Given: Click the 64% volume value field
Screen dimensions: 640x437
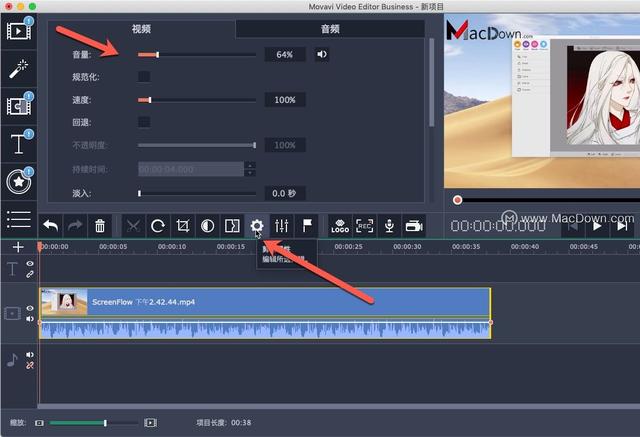Looking at the screenshot, I should (x=285, y=55).
